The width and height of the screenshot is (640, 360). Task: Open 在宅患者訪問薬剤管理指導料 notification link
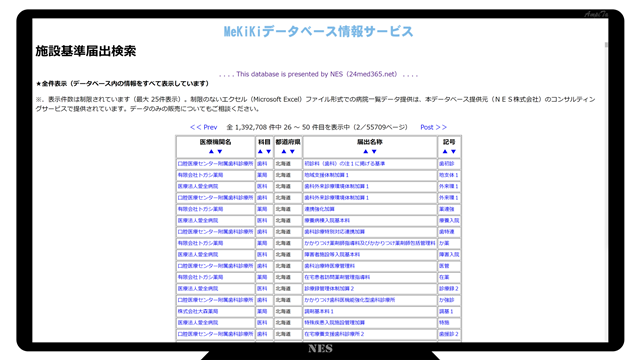tap(337, 277)
